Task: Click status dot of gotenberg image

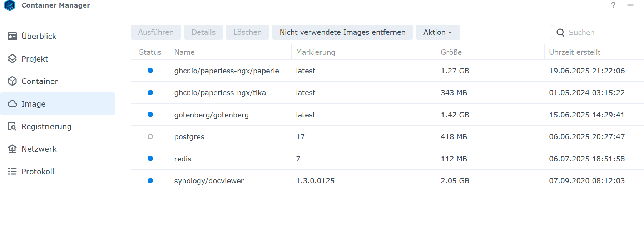Action: point(150,115)
